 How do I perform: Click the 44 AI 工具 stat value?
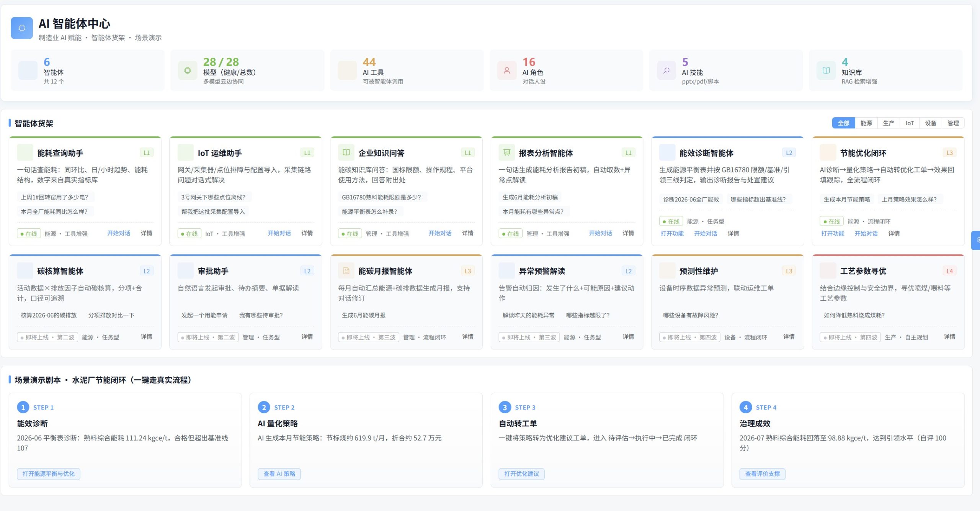click(x=369, y=62)
